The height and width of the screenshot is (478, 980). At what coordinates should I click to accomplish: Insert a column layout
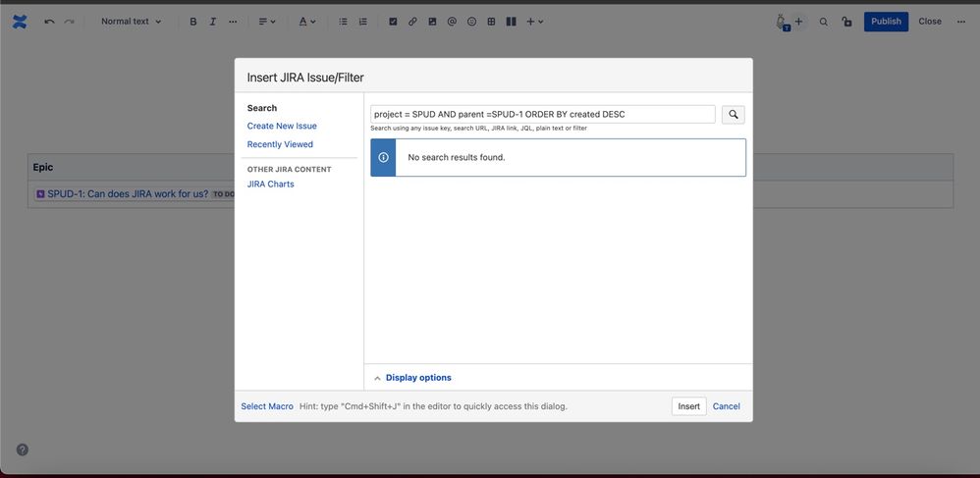(512, 22)
